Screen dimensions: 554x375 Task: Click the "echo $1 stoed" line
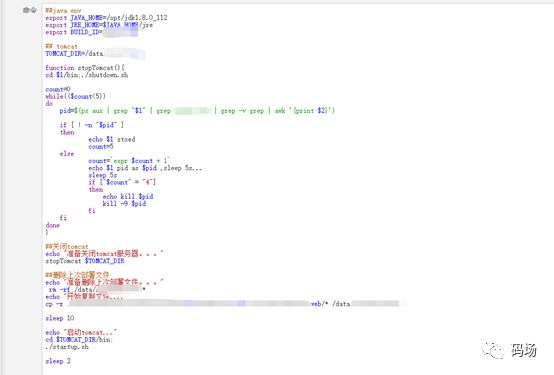pos(112,139)
